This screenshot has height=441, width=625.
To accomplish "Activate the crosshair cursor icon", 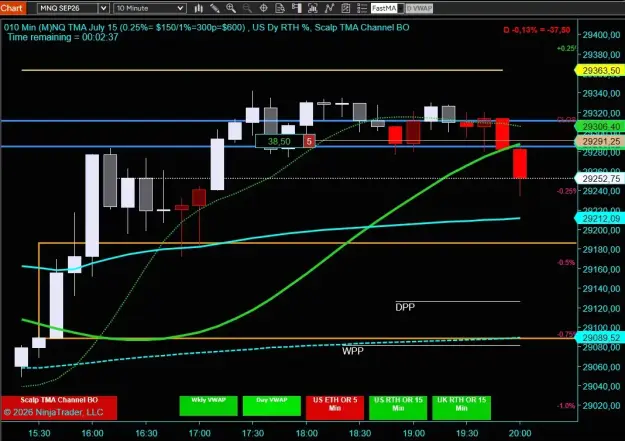I will pos(263,8).
